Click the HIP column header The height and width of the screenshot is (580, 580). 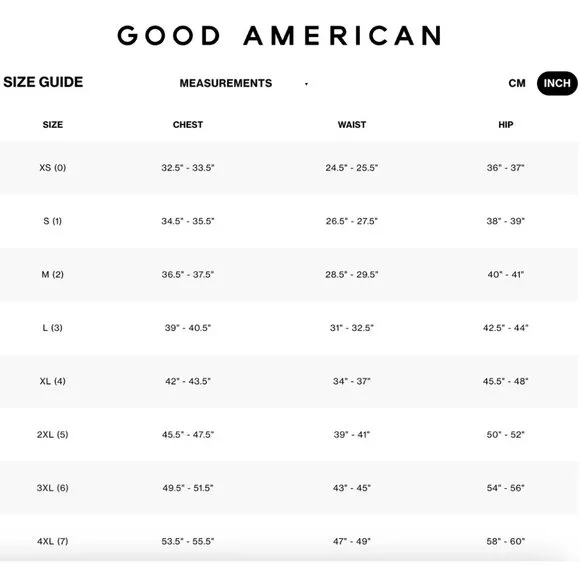506,125
